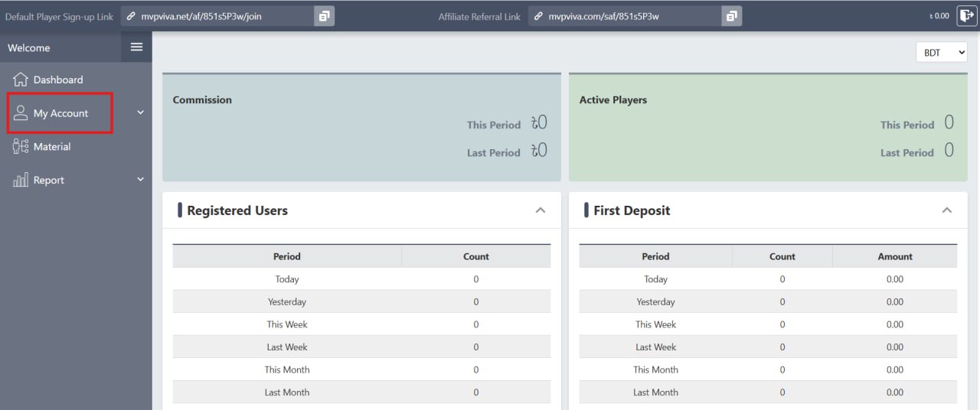The width and height of the screenshot is (980, 410).
Task: Collapse the First Deposit panel
Action: pos(947,210)
